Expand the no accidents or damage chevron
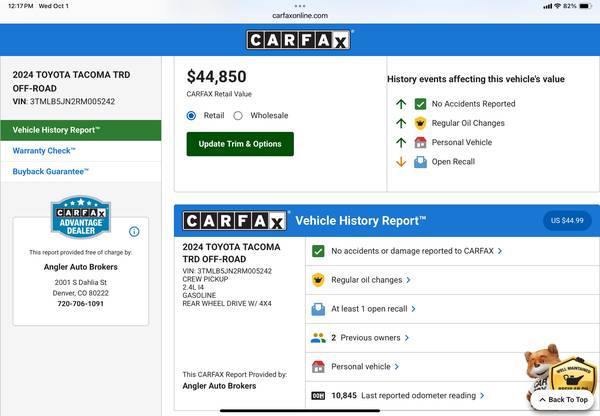Image resolution: width=600 pixels, height=416 pixels. [500, 251]
